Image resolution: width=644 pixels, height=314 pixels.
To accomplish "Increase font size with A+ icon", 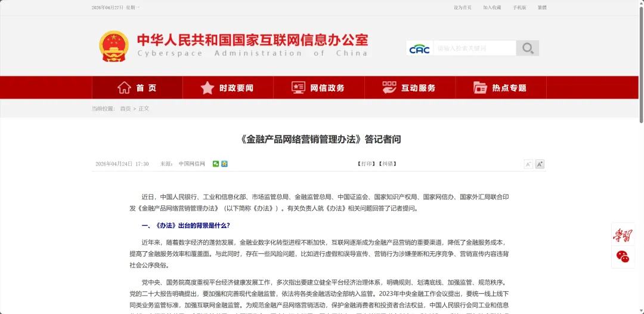I will (x=540, y=164).
